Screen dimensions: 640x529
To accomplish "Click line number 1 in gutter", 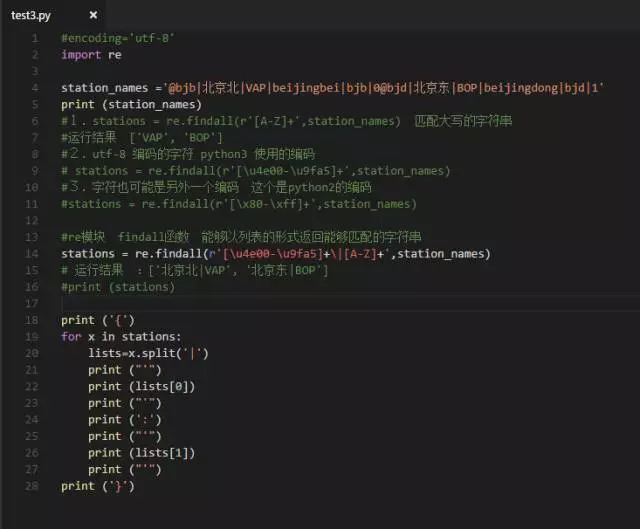I will [x=35, y=38].
